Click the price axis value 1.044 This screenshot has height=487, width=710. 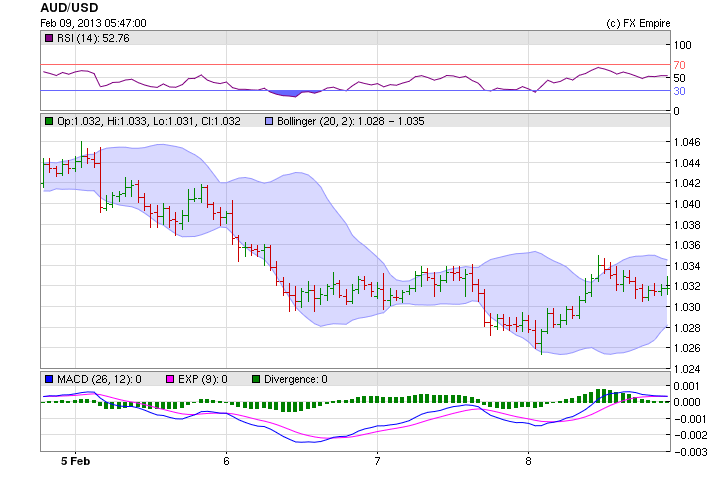687,163
